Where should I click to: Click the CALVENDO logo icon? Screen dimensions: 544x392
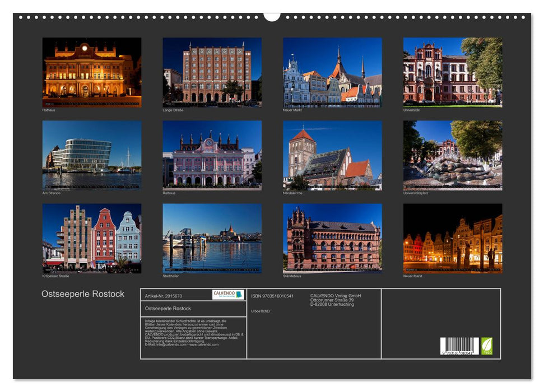point(227,293)
